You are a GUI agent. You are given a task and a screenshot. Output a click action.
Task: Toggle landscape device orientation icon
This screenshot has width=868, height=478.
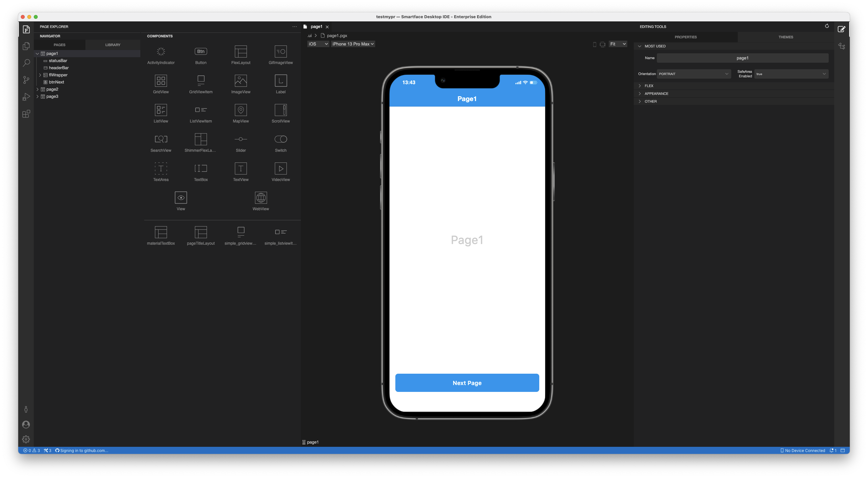603,44
